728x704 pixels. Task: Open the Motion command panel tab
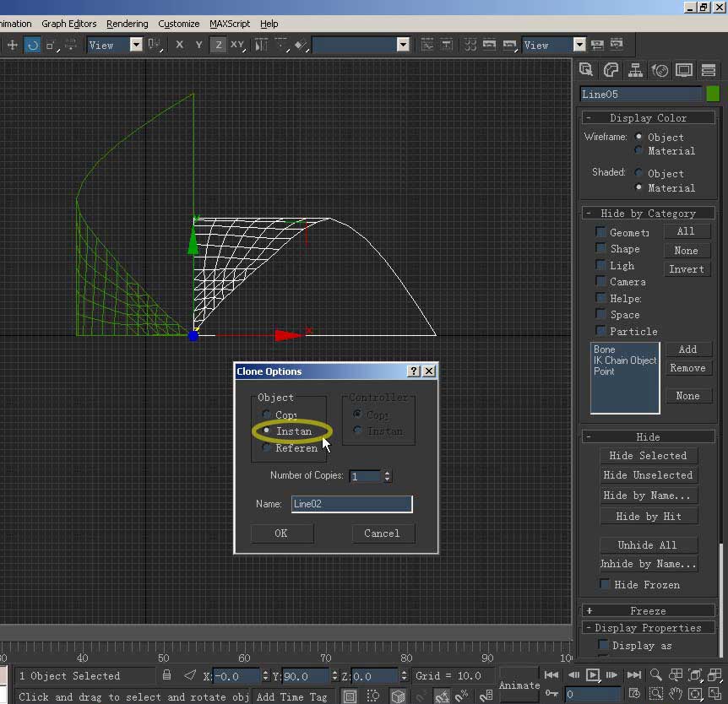660,70
